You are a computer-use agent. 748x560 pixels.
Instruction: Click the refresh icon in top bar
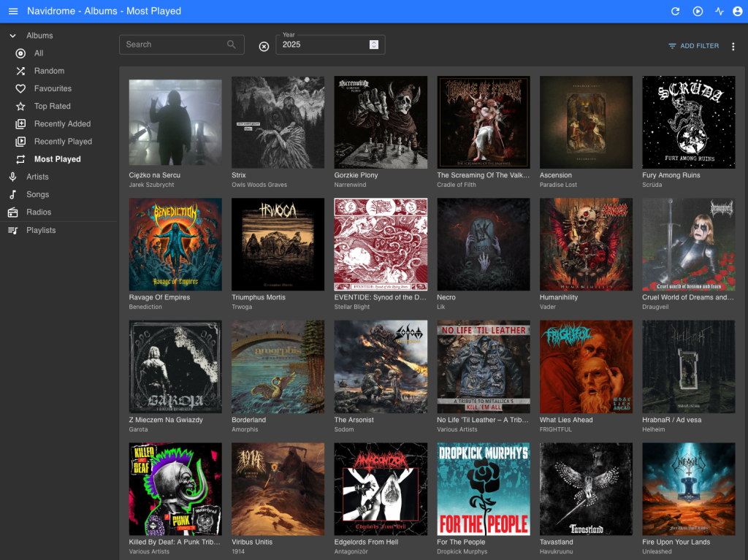[x=676, y=11]
